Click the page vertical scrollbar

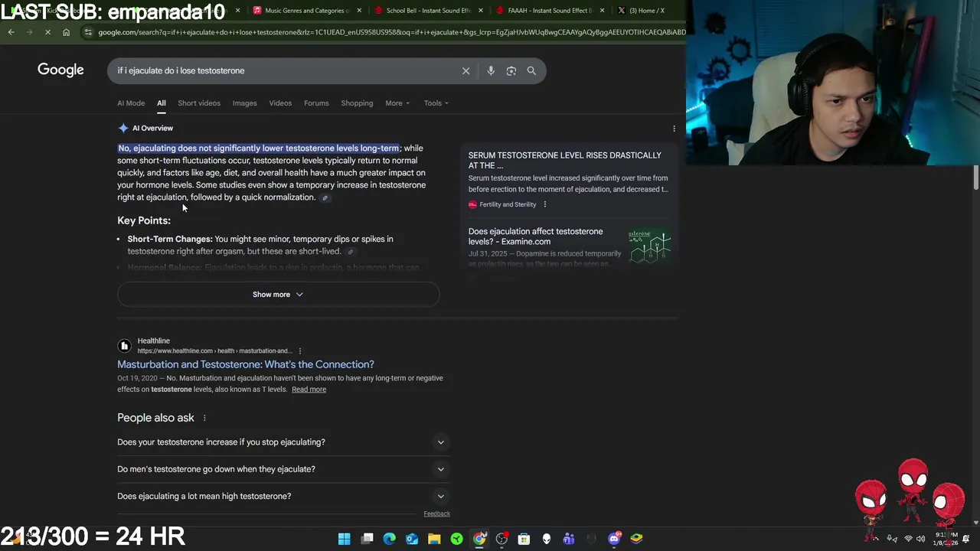pos(975,178)
